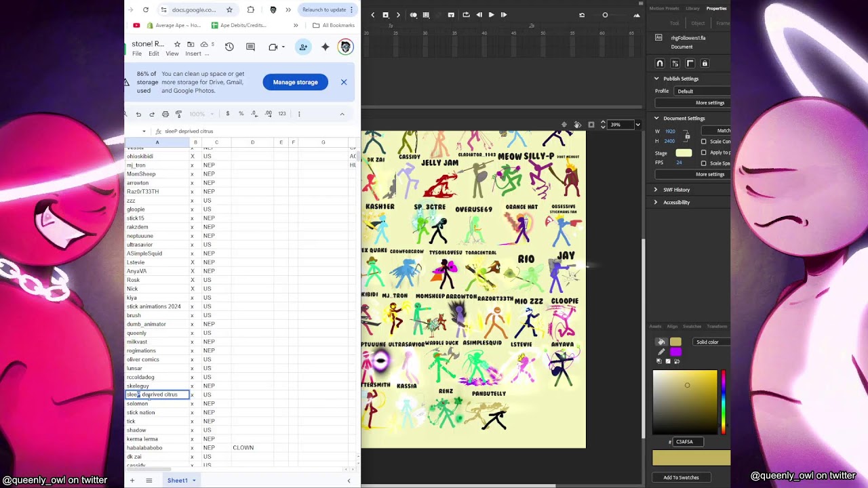Open the stage zoom 39% dropdown

pos(637,125)
